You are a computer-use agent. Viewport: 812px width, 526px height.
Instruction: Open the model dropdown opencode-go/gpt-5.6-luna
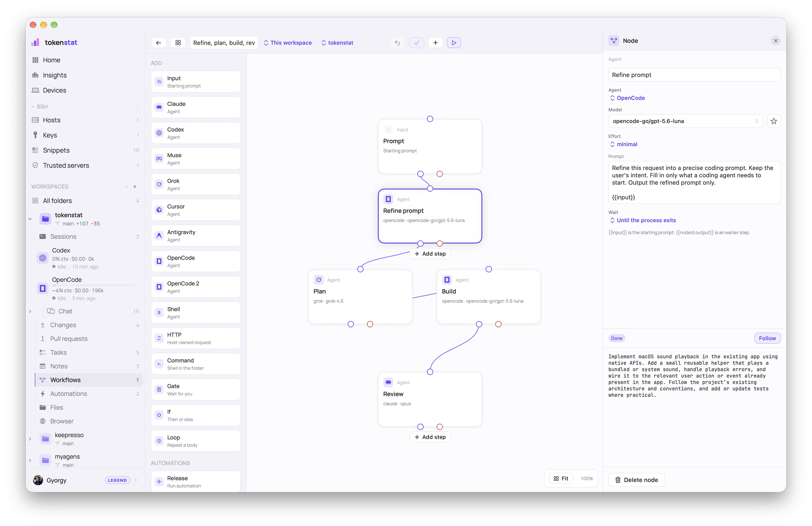[685, 121]
